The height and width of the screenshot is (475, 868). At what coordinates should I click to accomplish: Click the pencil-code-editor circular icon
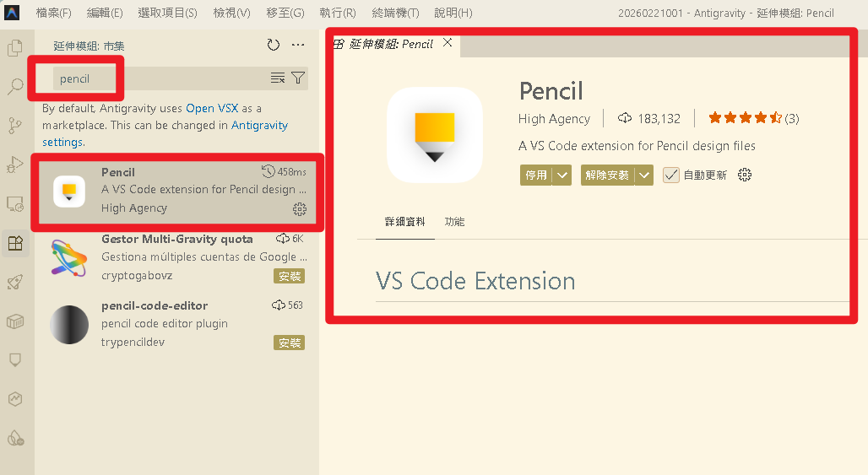(69, 325)
